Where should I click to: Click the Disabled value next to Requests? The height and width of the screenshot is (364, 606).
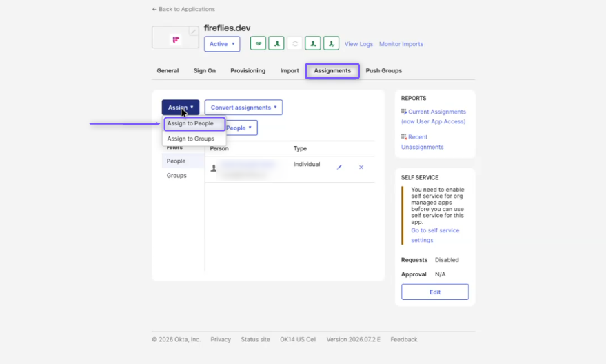click(447, 260)
